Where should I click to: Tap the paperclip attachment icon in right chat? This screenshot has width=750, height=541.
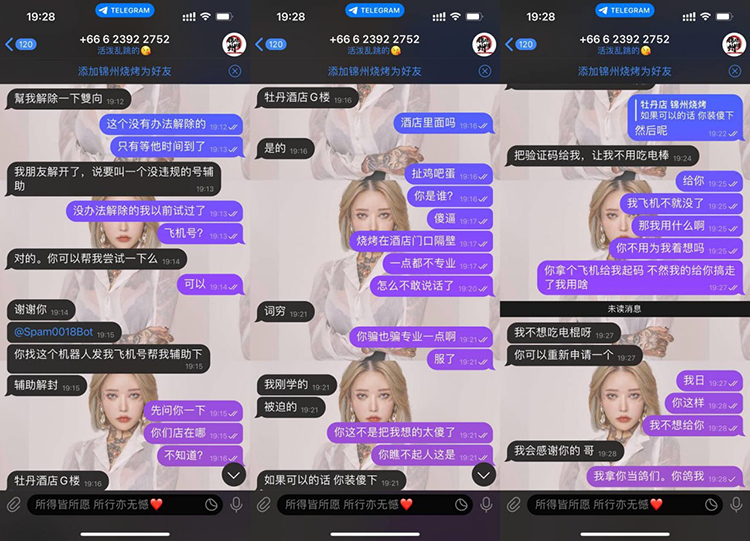(x=513, y=505)
